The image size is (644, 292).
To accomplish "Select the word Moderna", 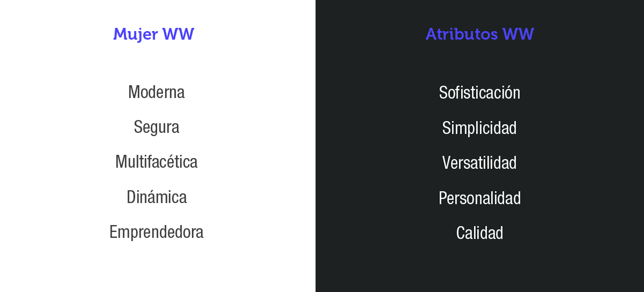I will 156,92.
